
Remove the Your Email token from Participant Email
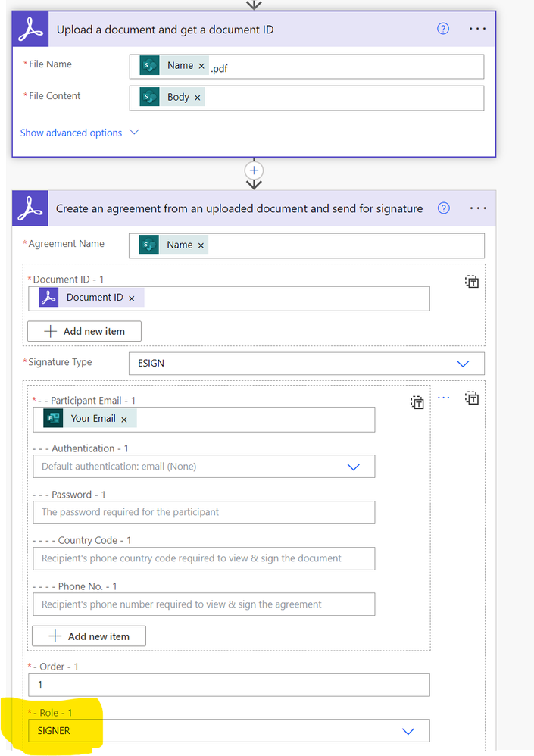coord(126,418)
